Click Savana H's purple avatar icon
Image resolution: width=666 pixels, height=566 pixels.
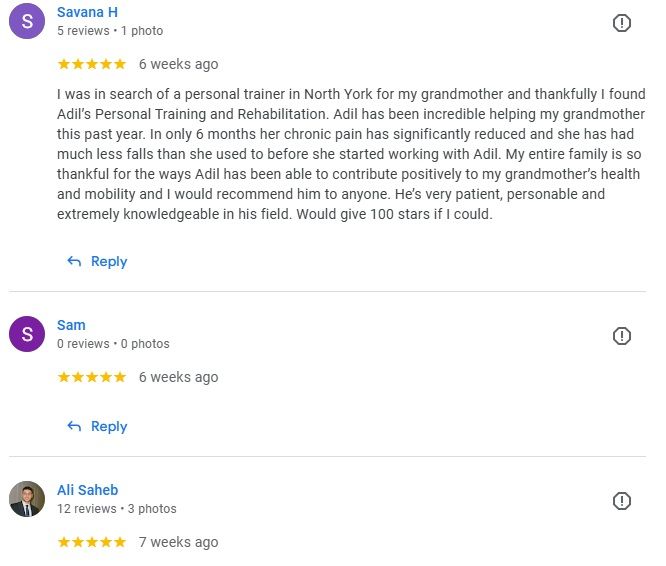pos(27,21)
